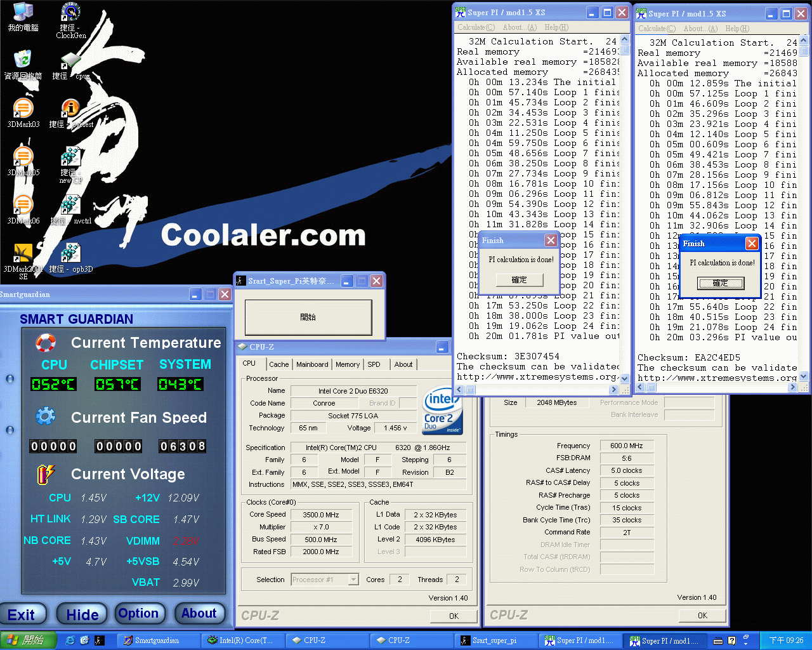The image size is (812, 650).
Task: Open the opb3D desktop shortcut
Action: click(71, 258)
